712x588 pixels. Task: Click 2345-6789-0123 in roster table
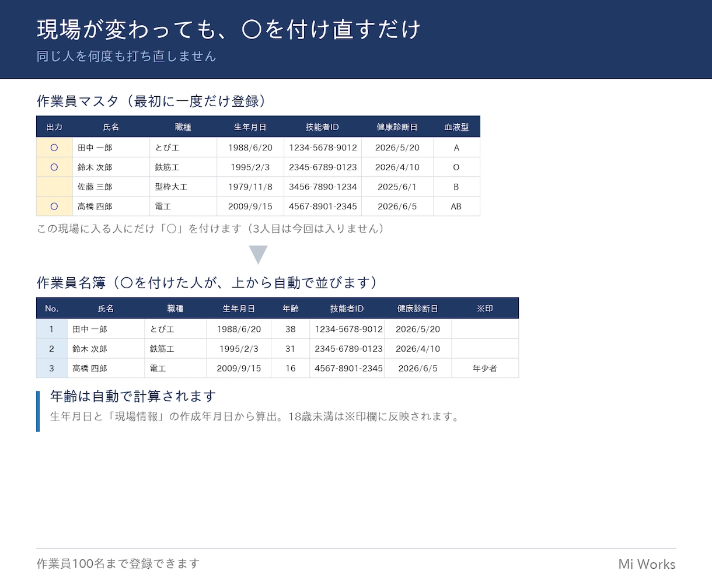(x=348, y=349)
